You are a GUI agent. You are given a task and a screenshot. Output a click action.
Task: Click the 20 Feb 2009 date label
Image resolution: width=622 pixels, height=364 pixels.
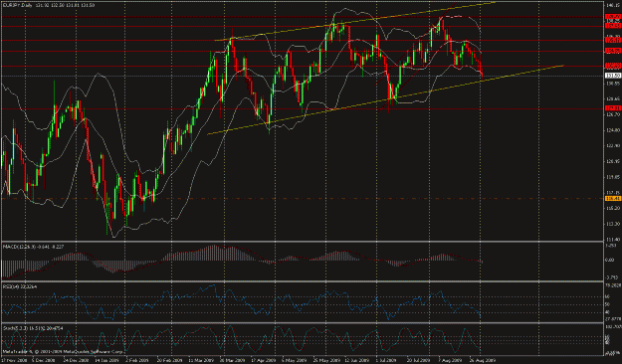pyautogui.click(x=169, y=360)
